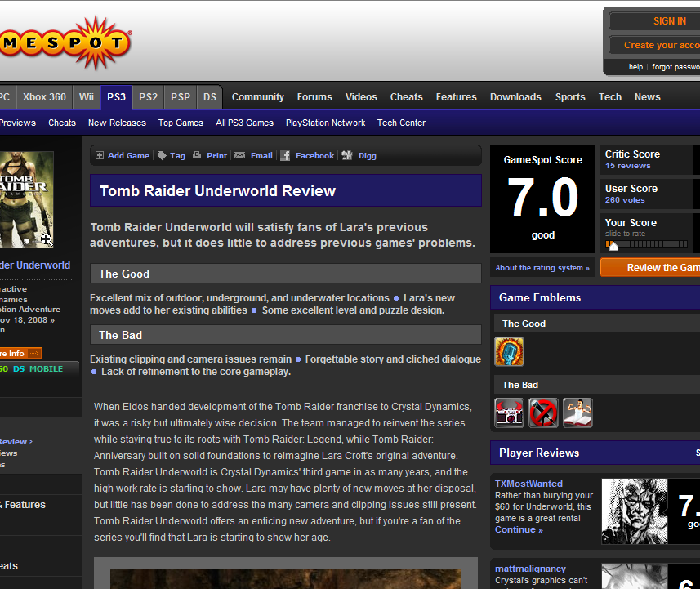
Task: Click the Email envelope icon
Action: coord(240,155)
